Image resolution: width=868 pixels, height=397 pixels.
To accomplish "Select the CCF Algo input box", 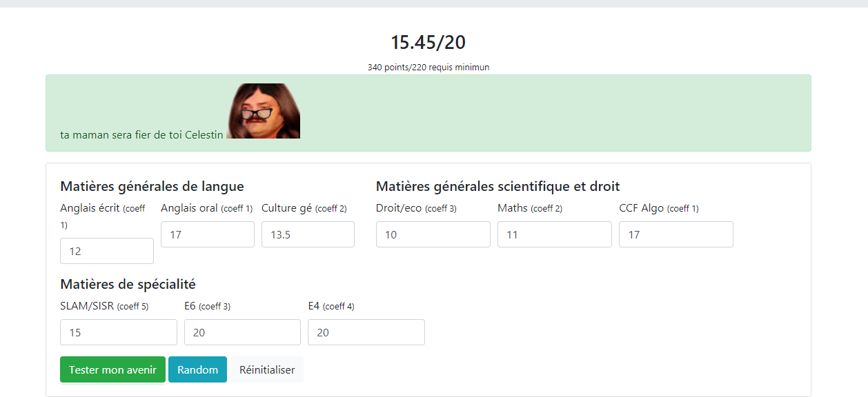I will (x=675, y=234).
